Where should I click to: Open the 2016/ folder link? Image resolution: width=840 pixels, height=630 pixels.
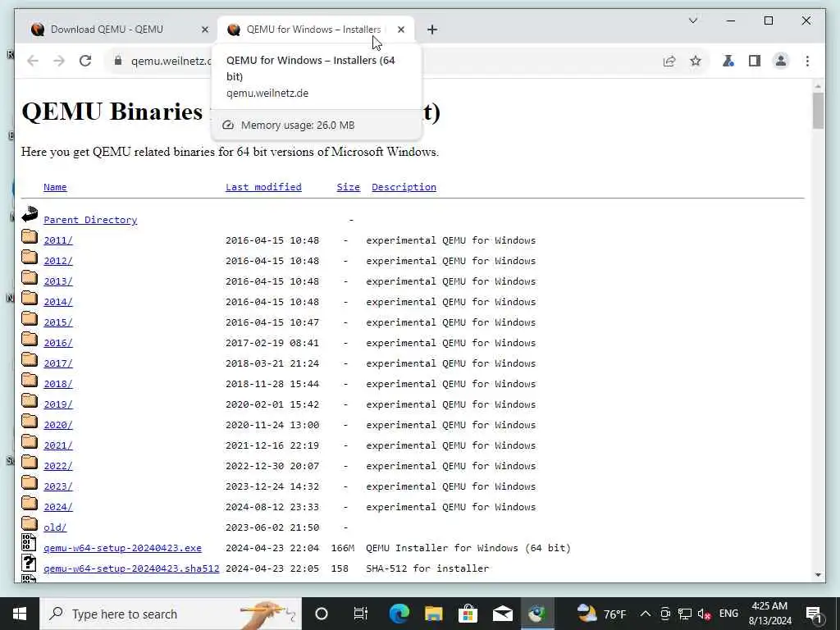58,343
